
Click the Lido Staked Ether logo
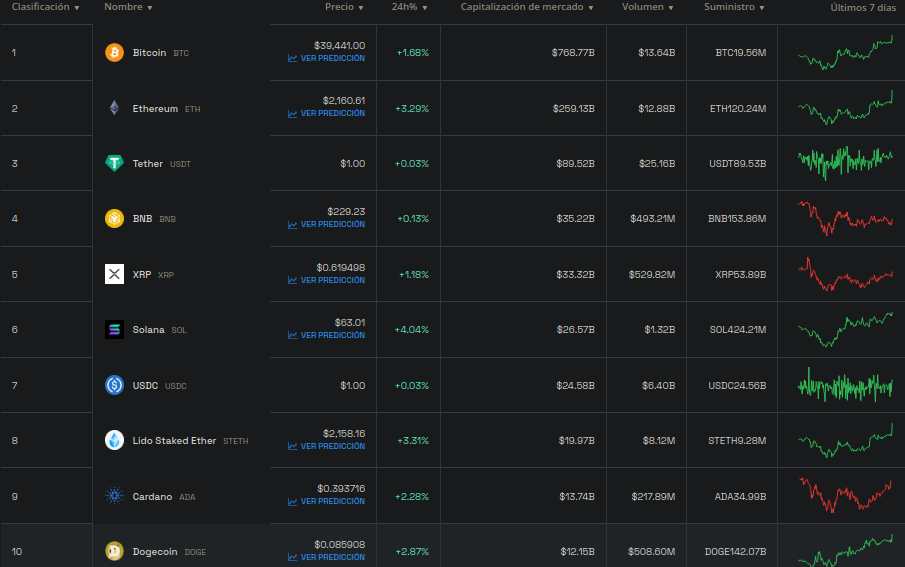[x=114, y=440]
